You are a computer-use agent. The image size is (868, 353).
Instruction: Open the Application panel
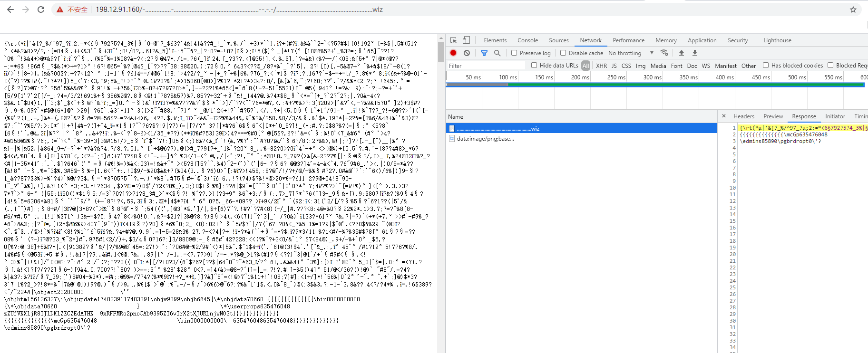pos(702,40)
